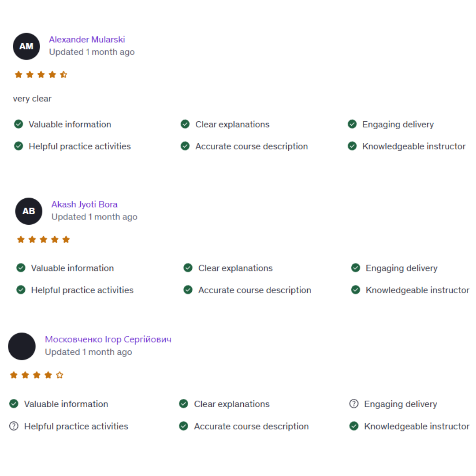Open Alexander Mularski's profile link
The width and height of the screenshot is (476, 476).
[87, 40]
